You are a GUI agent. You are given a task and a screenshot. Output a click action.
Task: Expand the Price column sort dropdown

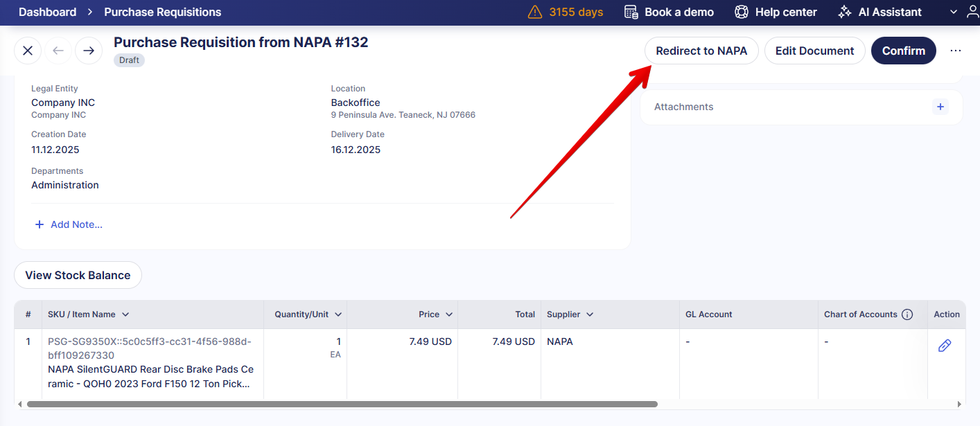(x=449, y=314)
